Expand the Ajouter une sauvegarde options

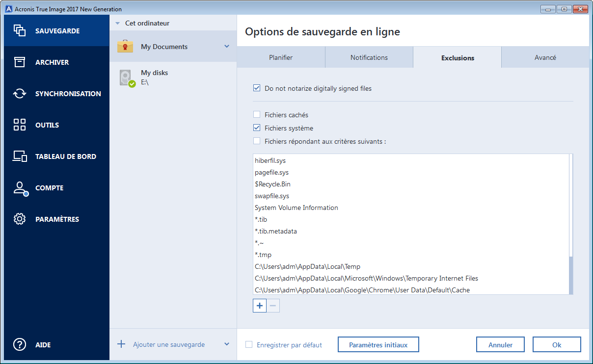coord(226,344)
